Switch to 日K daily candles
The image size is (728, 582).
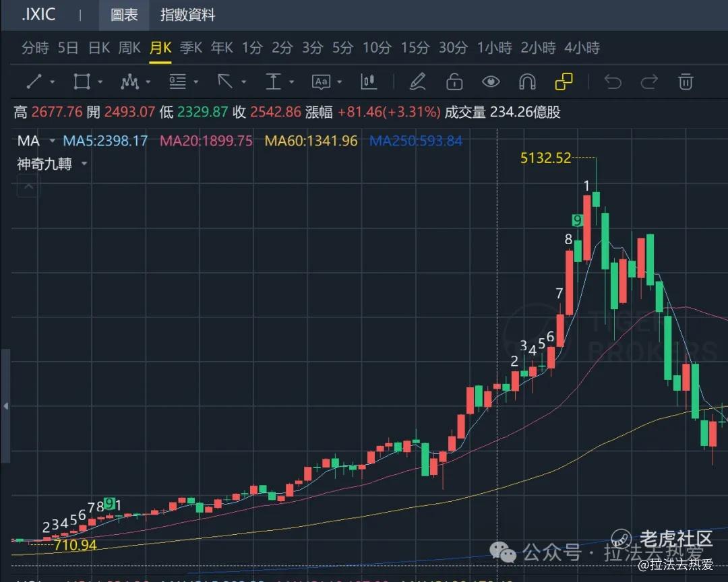(x=99, y=47)
